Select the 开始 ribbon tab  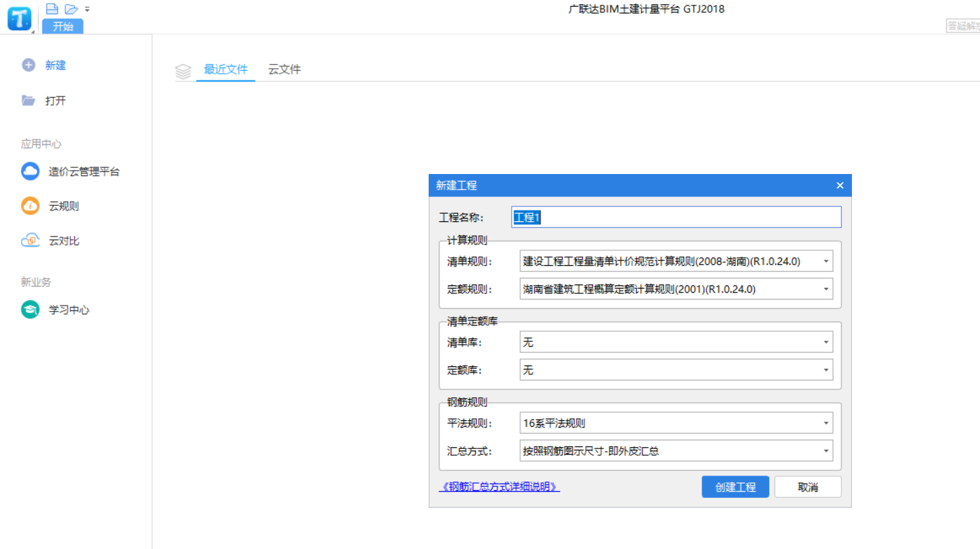tap(63, 26)
